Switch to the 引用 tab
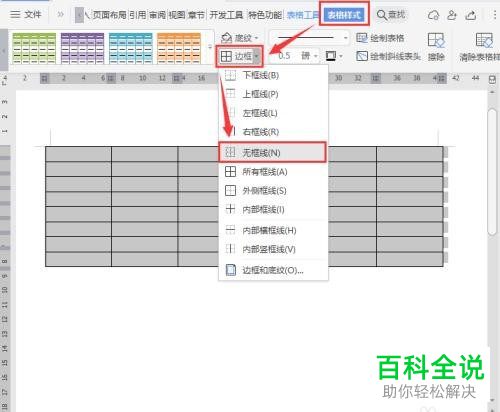The height and width of the screenshot is (412, 500). (x=138, y=15)
